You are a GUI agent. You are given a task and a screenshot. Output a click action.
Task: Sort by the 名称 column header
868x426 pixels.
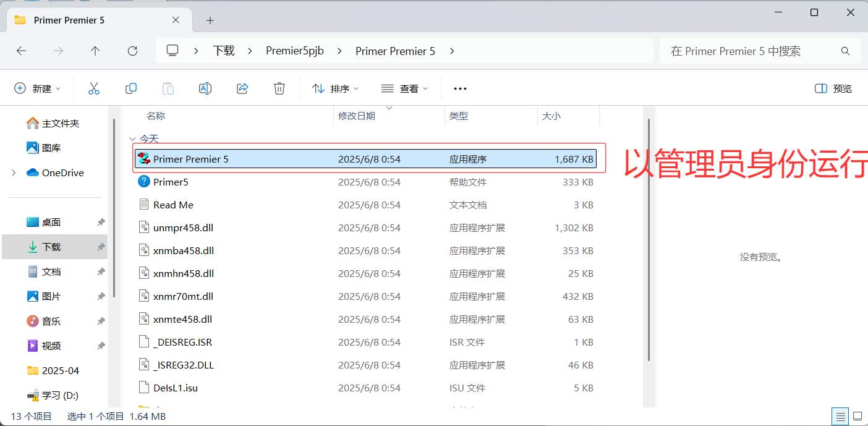[x=156, y=116]
